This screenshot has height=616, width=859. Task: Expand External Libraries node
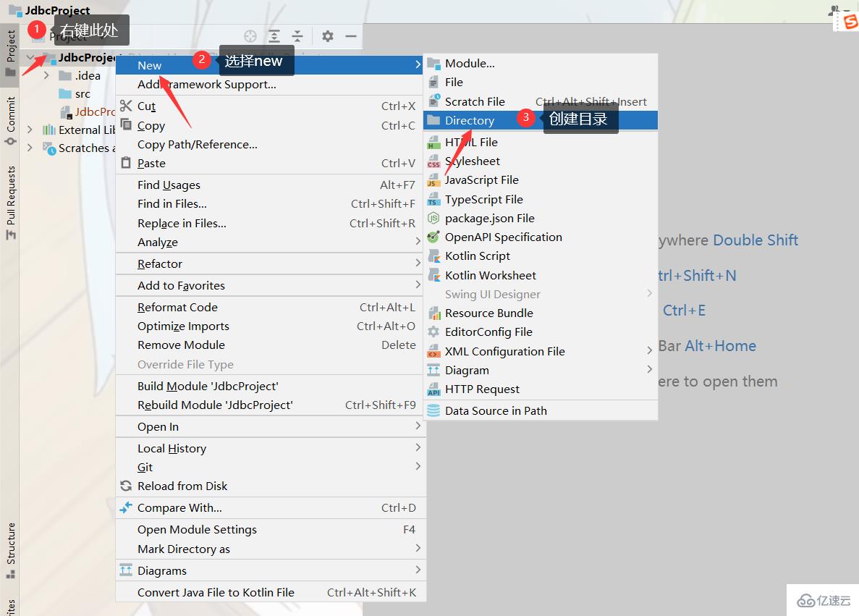(x=30, y=130)
